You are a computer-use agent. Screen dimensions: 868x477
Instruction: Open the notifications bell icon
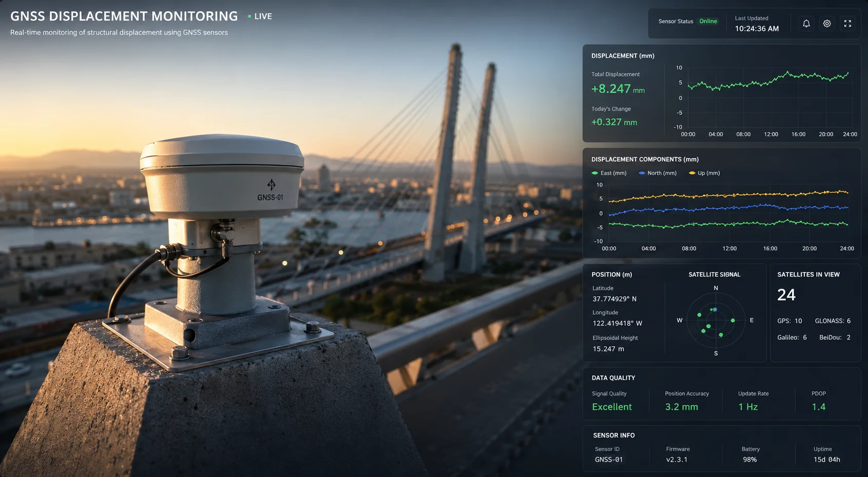tap(806, 24)
